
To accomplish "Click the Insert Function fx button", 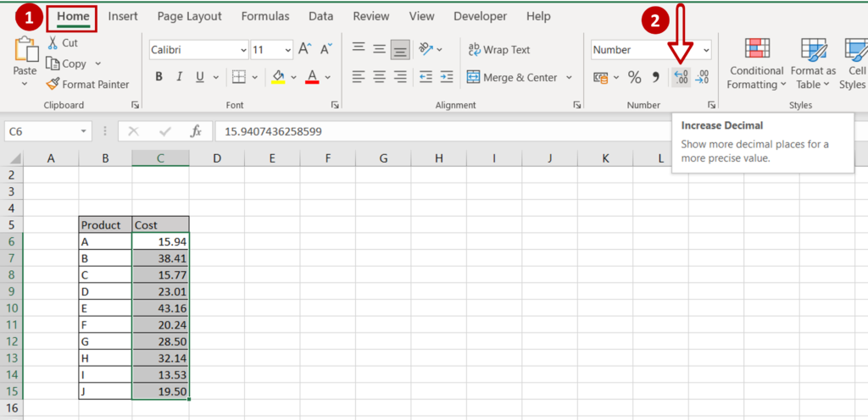I will pos(196,131).
